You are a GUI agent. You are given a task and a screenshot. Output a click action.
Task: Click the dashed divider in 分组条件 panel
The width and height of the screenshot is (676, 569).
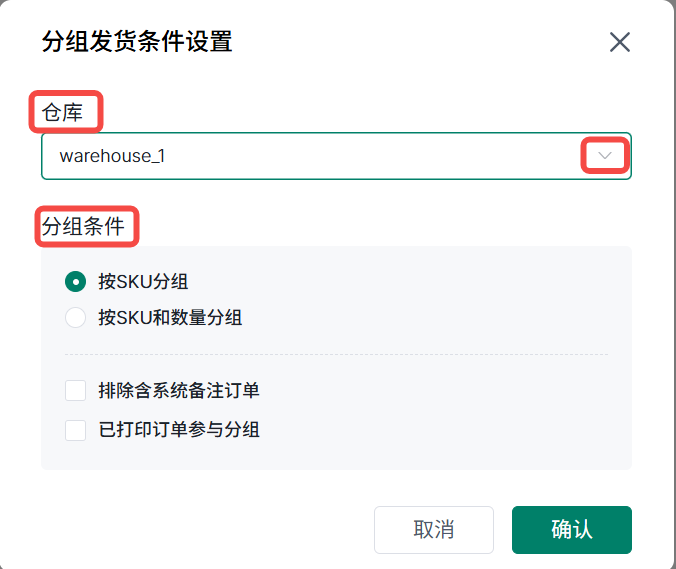click(x=336, y=354)
